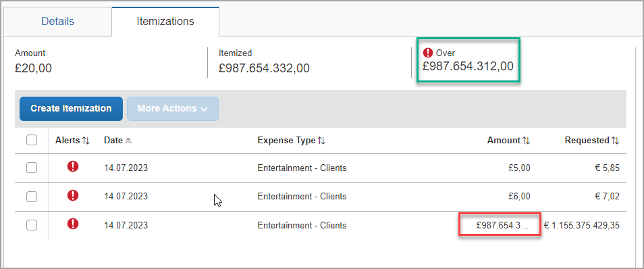Toggle the select-all checkbox in table header
This screenshot has height=269, width=644.
[32, 141]
